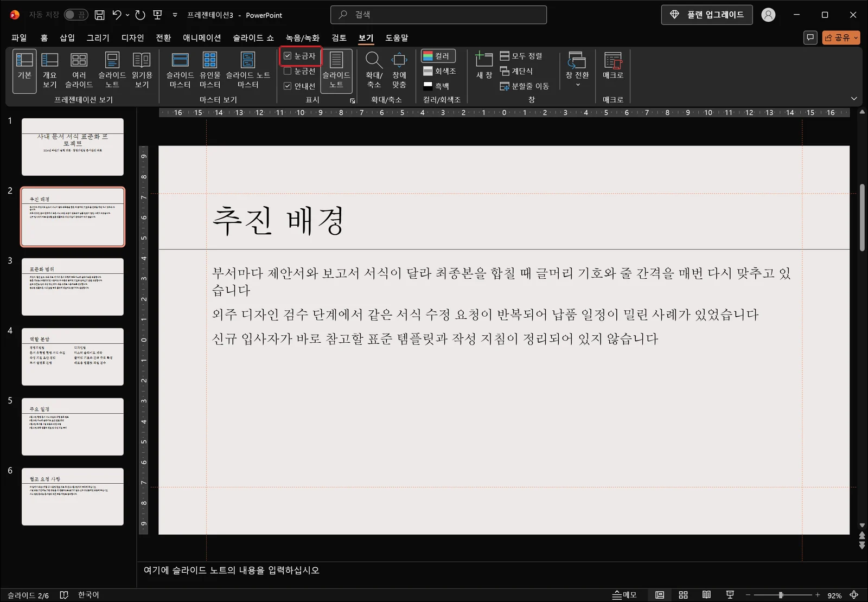Fit slide to current window icon
The height and width of the screenshot is (602, 868).
click(854, 595)
